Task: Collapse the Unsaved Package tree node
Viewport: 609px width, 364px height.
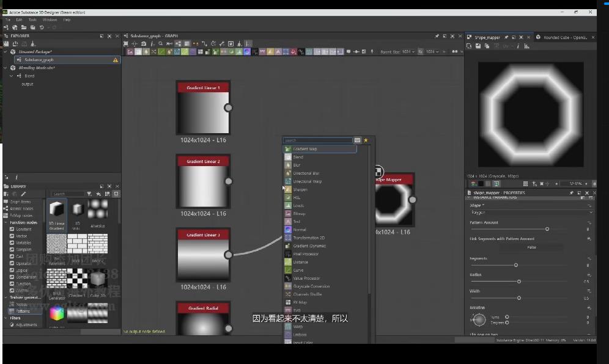Action: [x=6, y=52]
